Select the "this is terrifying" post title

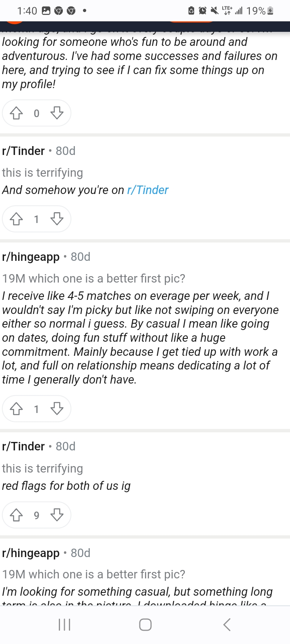click(42, 172)
